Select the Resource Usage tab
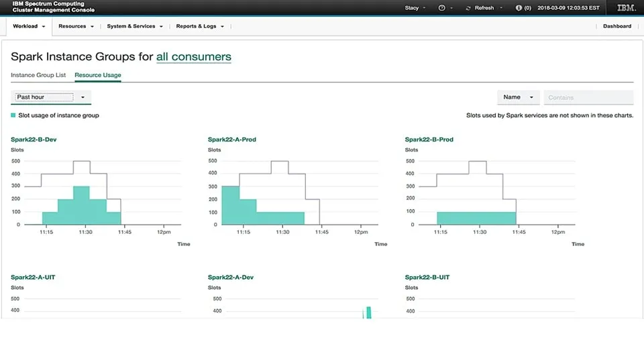 (98, 75)
